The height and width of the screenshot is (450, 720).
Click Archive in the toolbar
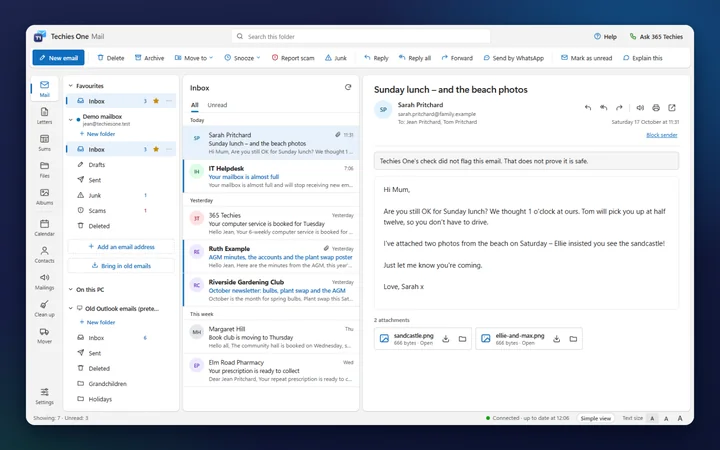click(149, 58)
